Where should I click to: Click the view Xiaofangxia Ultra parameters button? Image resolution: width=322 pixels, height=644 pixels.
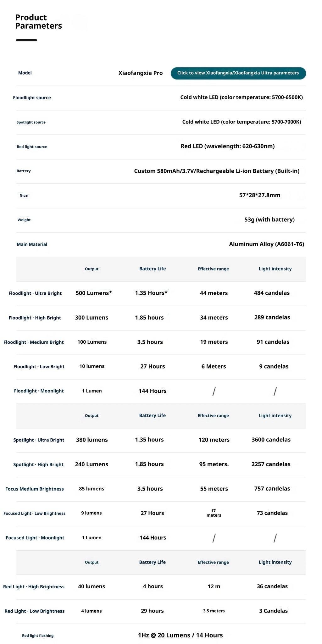[238, 73]
